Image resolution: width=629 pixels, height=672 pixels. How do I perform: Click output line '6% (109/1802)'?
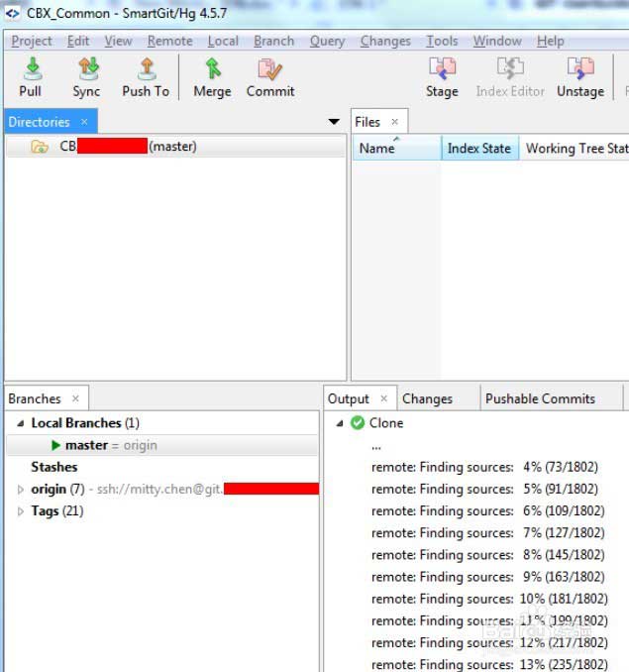click(488, 511)
